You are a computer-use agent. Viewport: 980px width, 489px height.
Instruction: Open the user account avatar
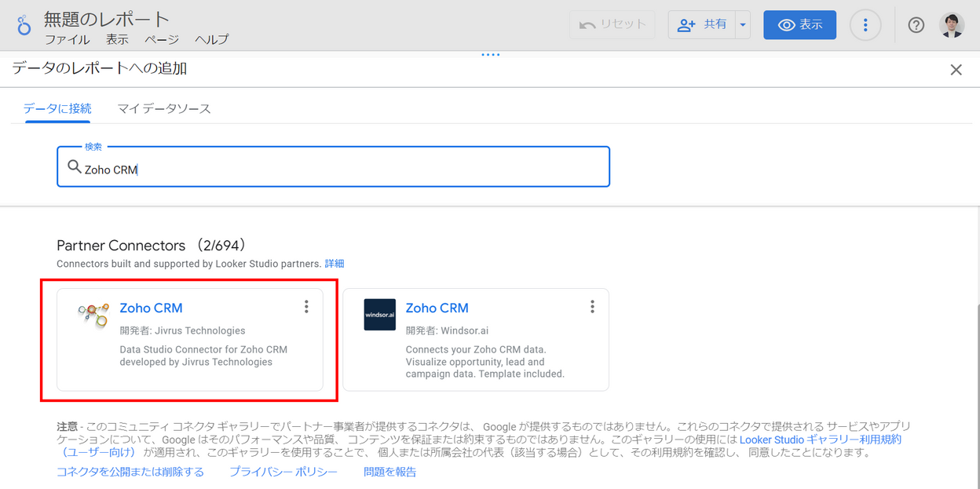coord(952,25)
